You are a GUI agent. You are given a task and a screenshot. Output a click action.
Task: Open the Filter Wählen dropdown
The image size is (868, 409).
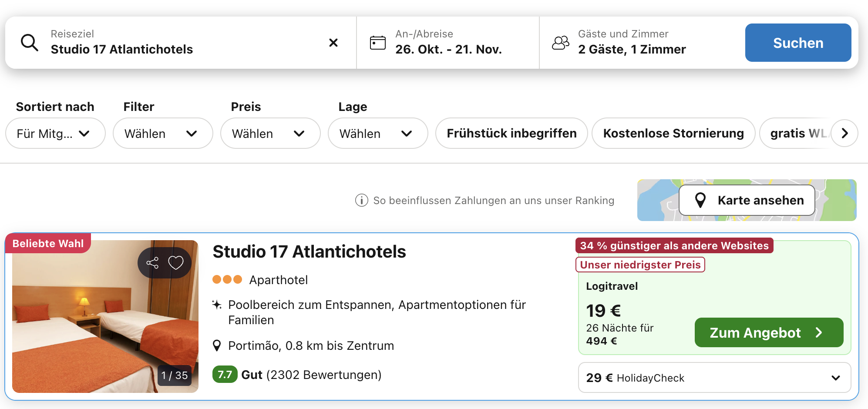[162, 133]
